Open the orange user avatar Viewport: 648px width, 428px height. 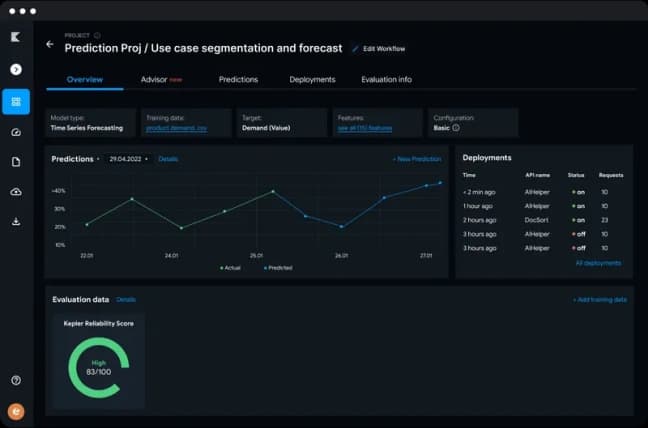click(x=16, y=410)
